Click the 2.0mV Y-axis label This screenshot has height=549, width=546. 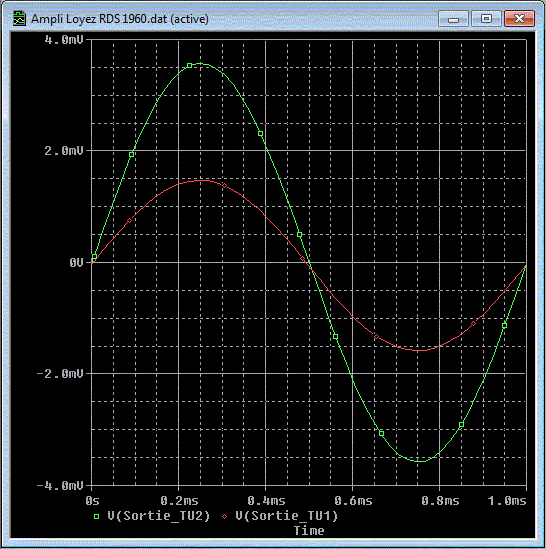coord(64,151)
